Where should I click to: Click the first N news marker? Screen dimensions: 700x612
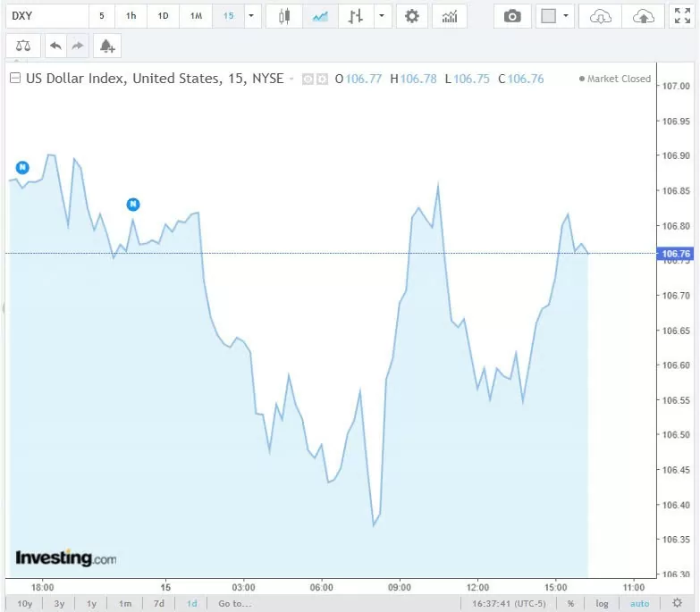click(x=22, y=168)
